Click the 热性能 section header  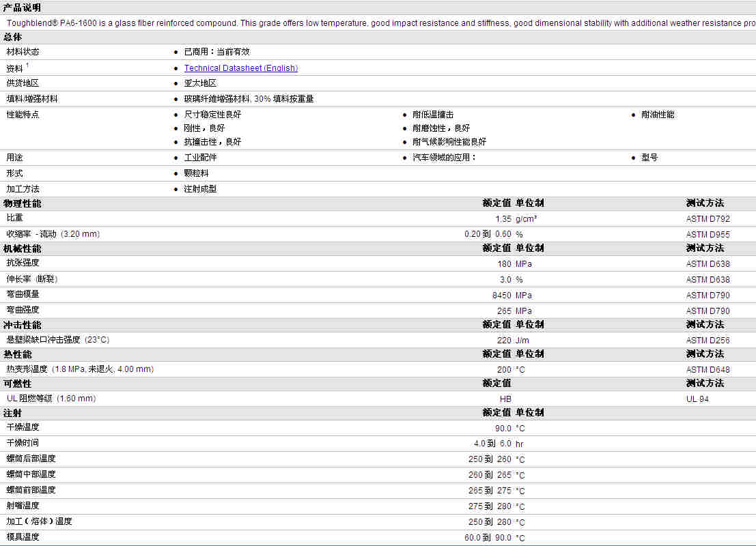click(17, 354)
